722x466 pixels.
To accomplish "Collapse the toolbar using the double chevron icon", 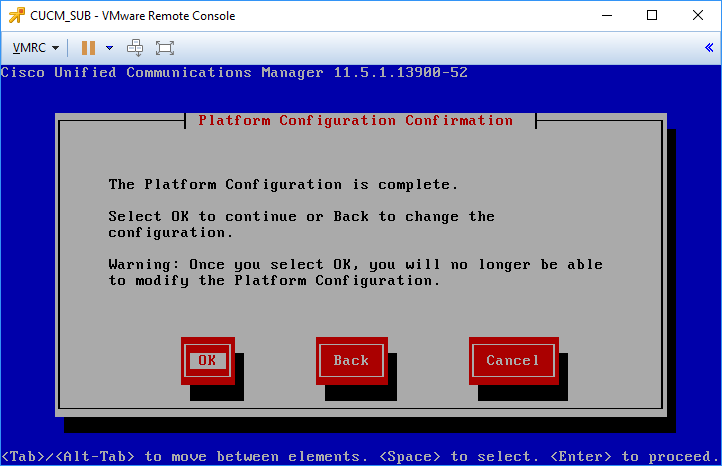I will pos(709,47).
